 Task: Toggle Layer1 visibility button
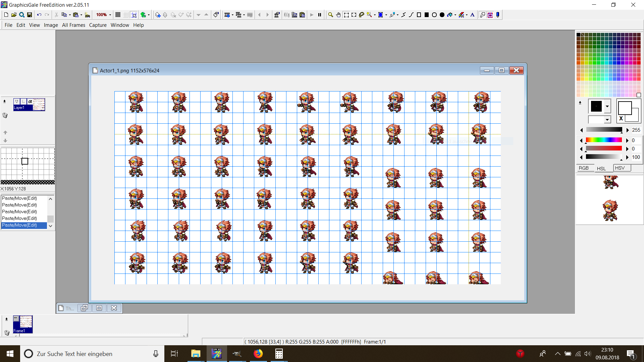(16, 101)
